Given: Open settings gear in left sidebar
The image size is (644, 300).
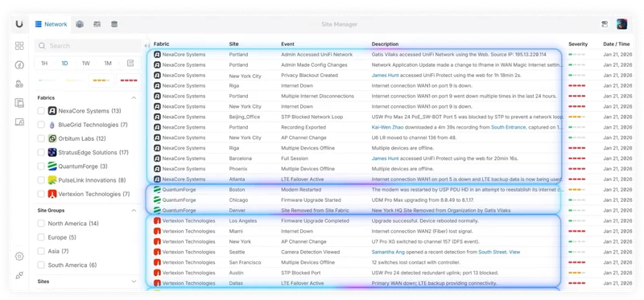Looking at the screenshot, I should pos(19,256).
